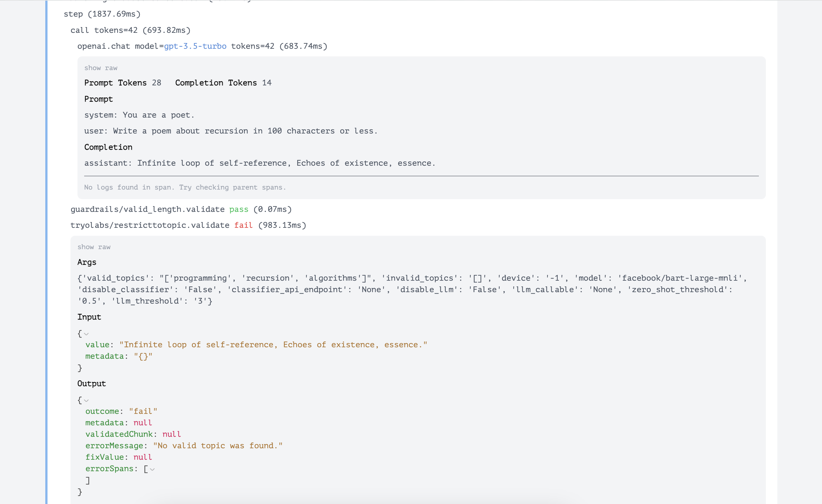Click the red fail status label

coord(244,225)
